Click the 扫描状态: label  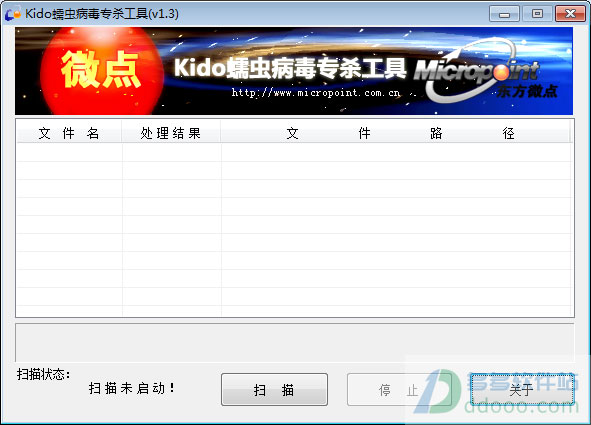coord(43,375)
